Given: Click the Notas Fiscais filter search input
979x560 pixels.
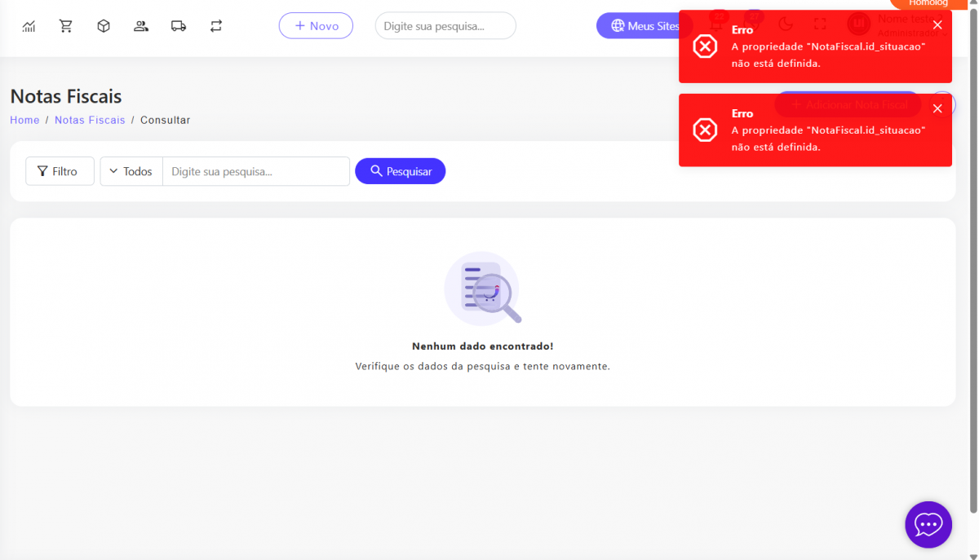Looking at the screenshot, I should point(255,171).
